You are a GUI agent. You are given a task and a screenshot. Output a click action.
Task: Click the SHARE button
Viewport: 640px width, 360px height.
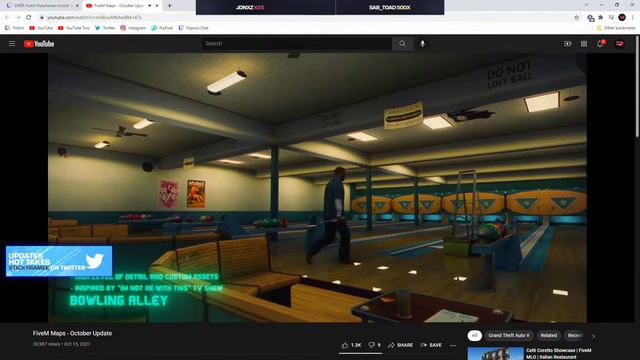coord(400,345)
